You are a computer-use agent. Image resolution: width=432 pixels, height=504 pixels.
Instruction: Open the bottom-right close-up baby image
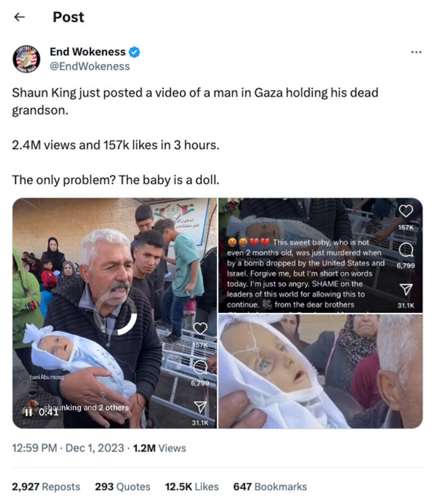(x=320, y=372)
